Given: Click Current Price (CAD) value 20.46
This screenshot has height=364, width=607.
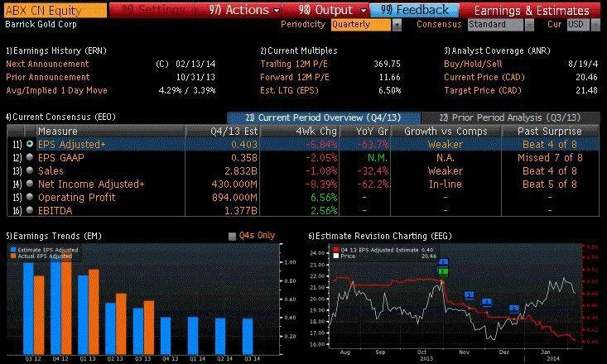Looking at the screenshot, I should point(586,77).
